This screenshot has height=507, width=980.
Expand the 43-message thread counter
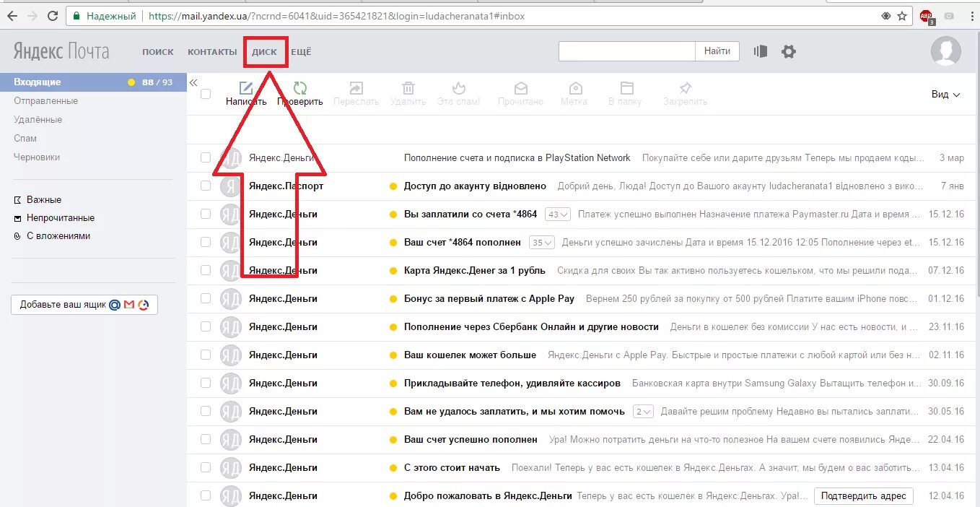coord(558,214)
